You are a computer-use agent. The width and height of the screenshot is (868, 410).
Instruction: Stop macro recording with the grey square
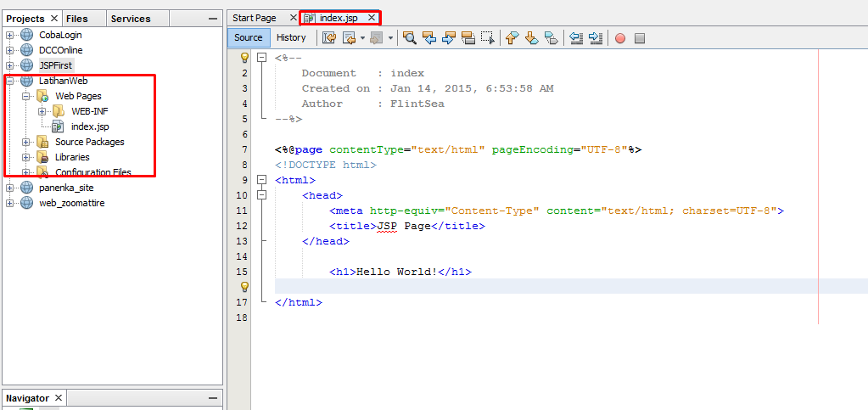(640, 38)
